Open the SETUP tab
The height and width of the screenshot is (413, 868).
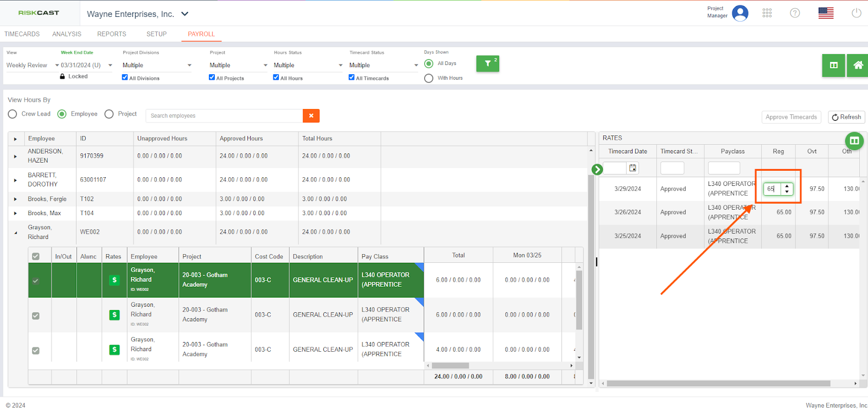156,34
